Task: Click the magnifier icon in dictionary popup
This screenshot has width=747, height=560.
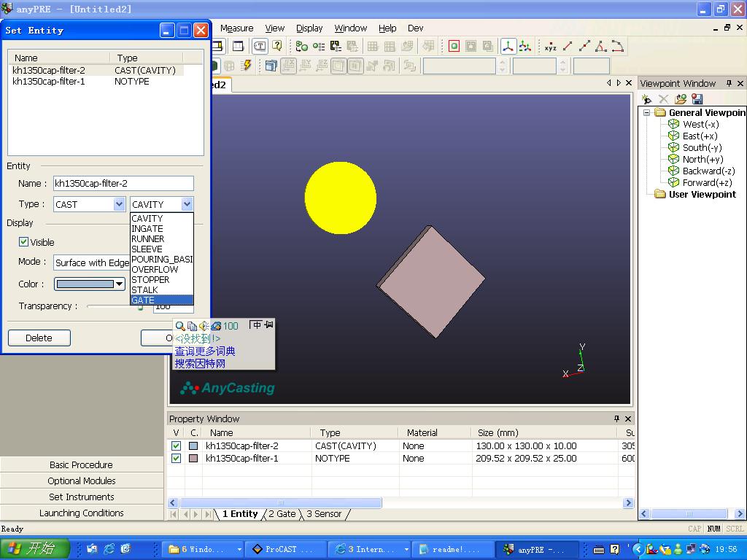Action: point(179,326)
